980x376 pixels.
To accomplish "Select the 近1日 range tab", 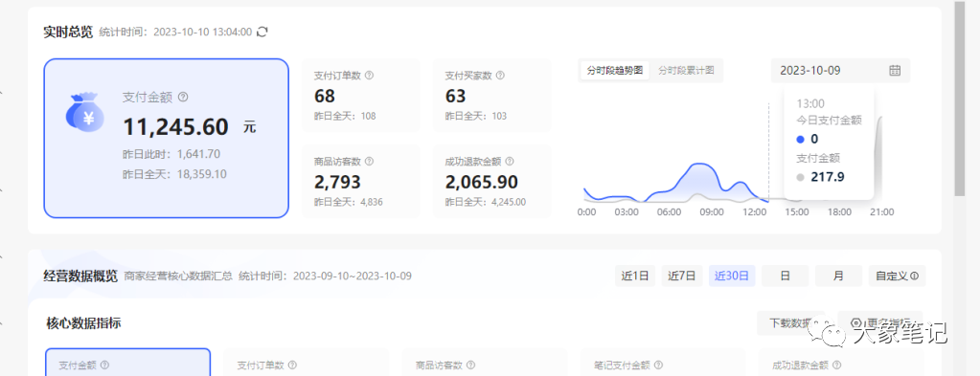I will (635, 276).
